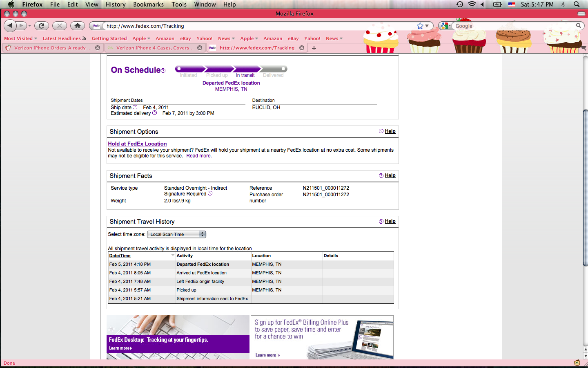Image resolution: width=588 pixels, height=368 pixels.
Task: Open the Bookmarks menu
Action: 148,4
